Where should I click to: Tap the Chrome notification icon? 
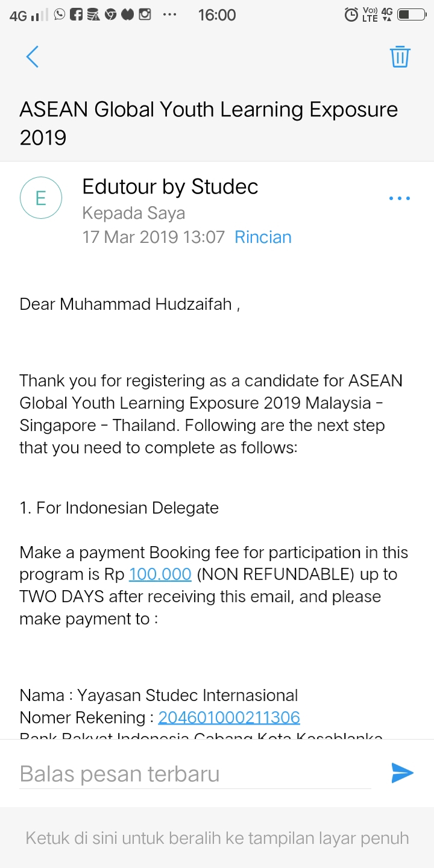[x=110, y=14]
